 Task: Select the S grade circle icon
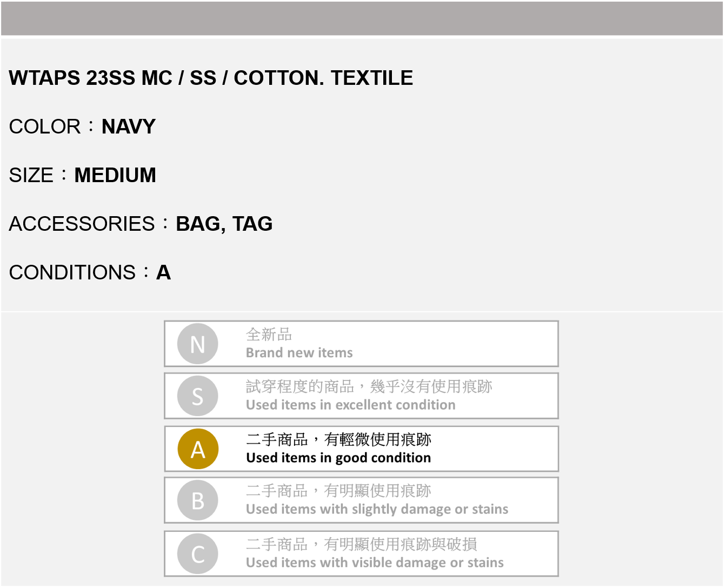(197, 396)
